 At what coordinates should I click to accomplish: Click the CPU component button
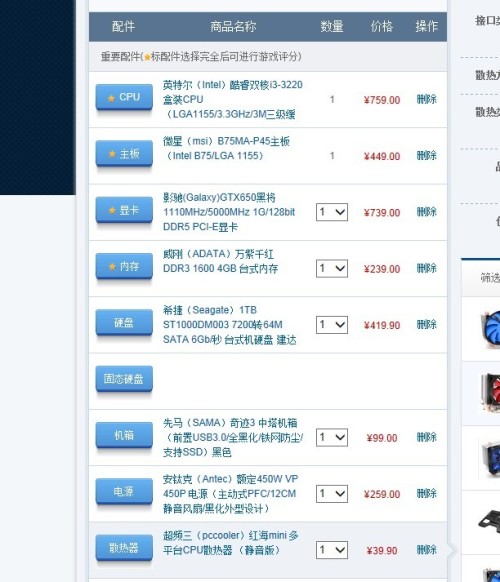124,97
